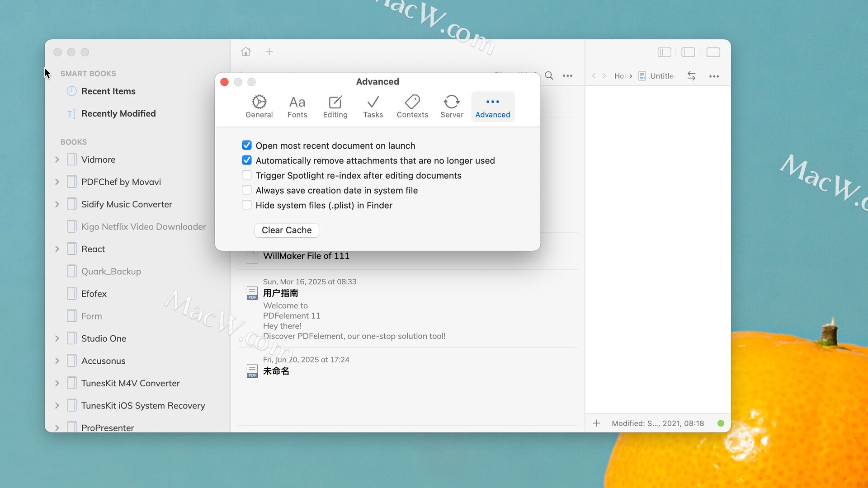Click the Home breadcrumb in editor header
This screenshot has height=488, width=868.
(620, 76)
